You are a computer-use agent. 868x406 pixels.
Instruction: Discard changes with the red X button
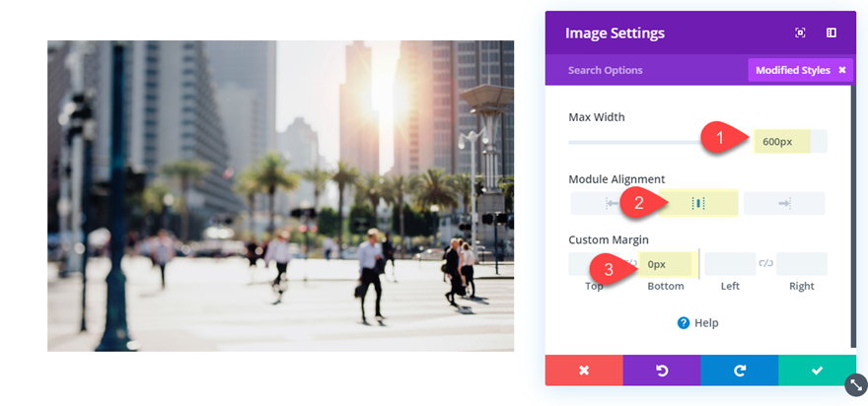(x=584, y=371)
